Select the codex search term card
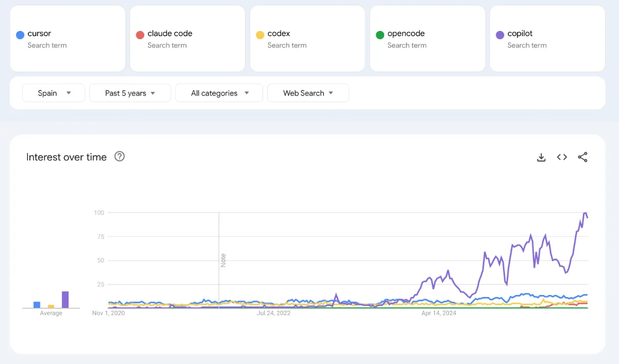The image size is (619, 364). point(307,39)
